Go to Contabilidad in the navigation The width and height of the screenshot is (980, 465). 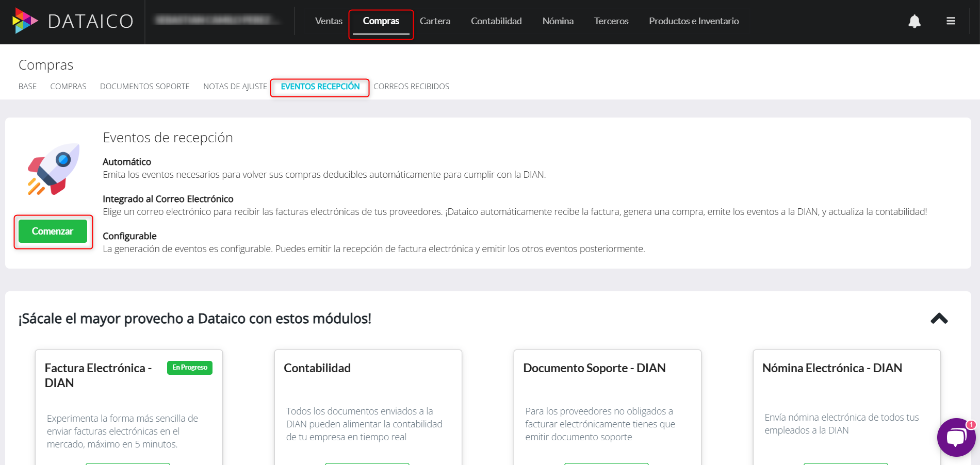496,21
